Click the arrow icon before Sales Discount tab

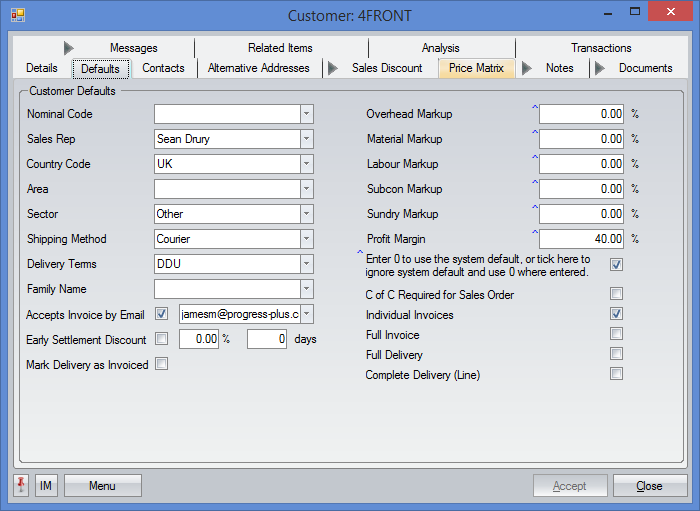332,68
